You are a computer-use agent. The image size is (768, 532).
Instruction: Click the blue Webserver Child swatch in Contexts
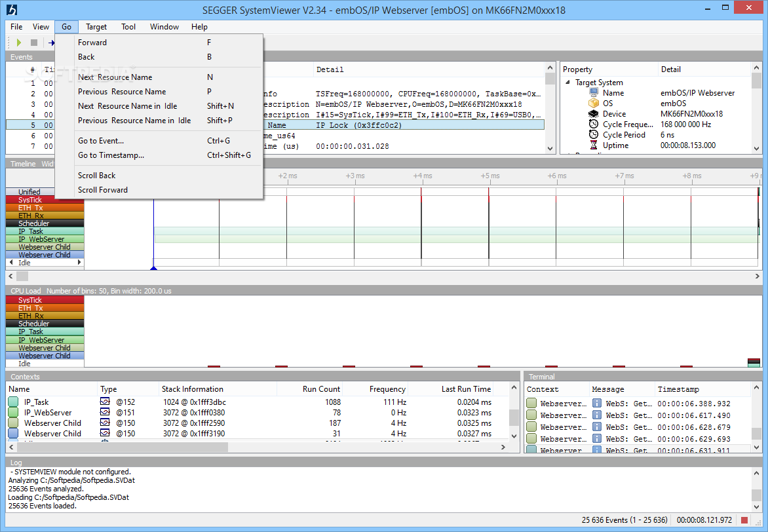pos(13,434)
